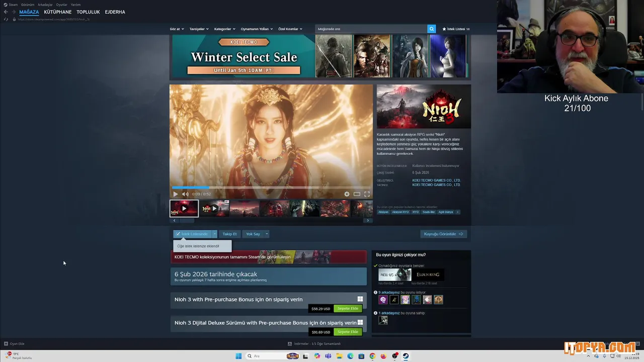Open Steam from the Windows taskbar
Image resolution: width=644 pixels, height=362 pixels.
point(406,356)
